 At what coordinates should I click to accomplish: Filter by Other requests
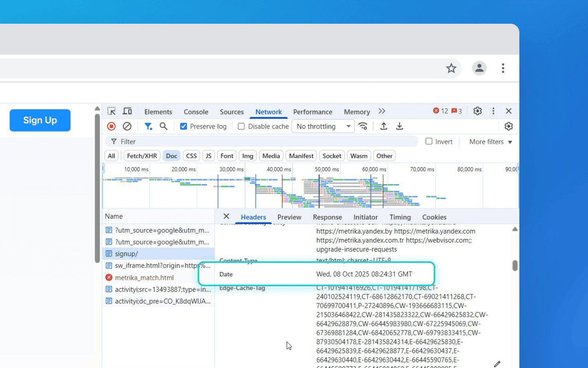tap(384, 156)
